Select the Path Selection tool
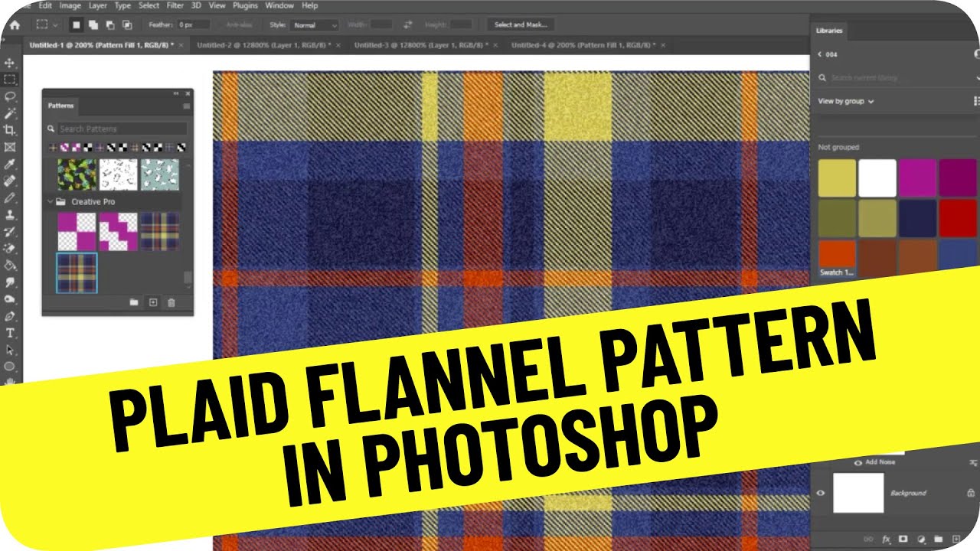 [10, 350]
